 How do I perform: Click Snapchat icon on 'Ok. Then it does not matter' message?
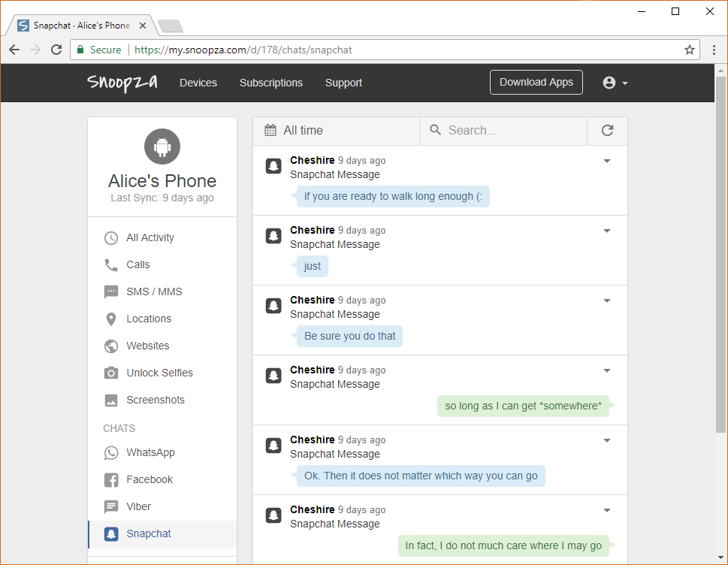point(273,446)
